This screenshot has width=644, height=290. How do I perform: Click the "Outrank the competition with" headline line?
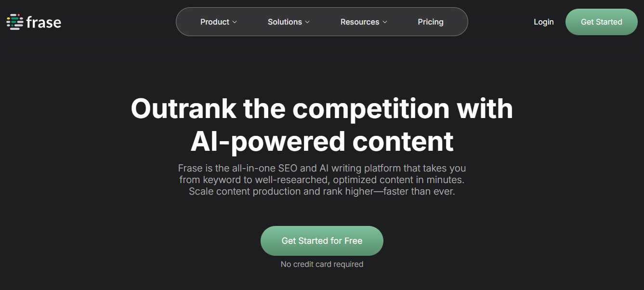(x=322, y=108)
